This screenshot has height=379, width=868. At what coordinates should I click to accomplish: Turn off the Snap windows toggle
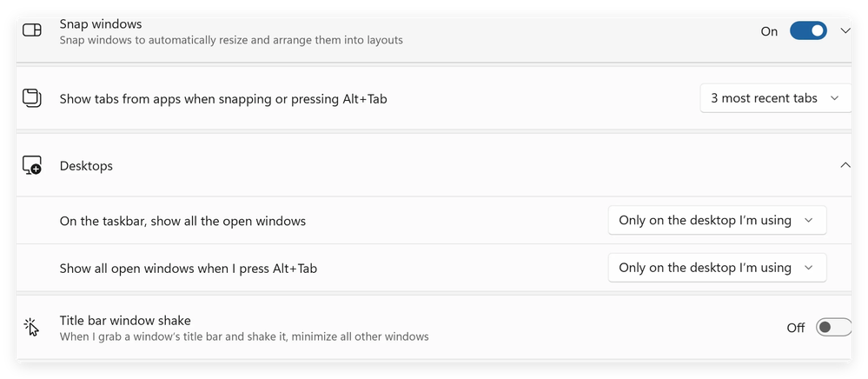point(808,31)
